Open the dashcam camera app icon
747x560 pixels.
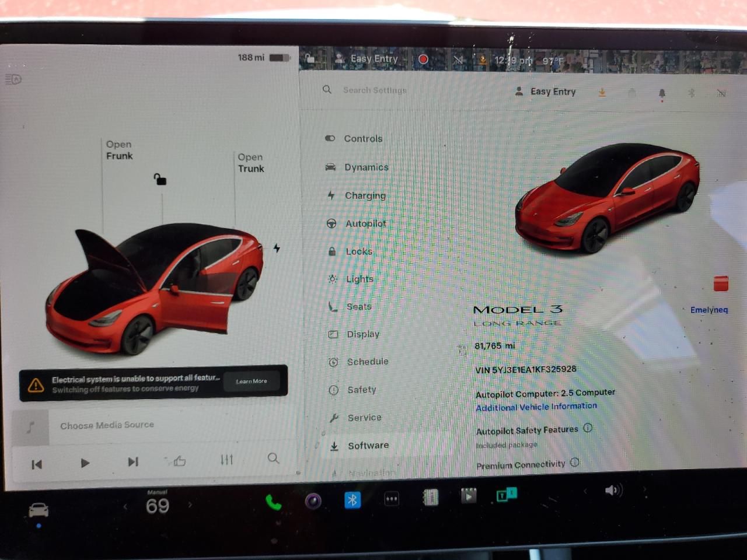tap(313, 501)
